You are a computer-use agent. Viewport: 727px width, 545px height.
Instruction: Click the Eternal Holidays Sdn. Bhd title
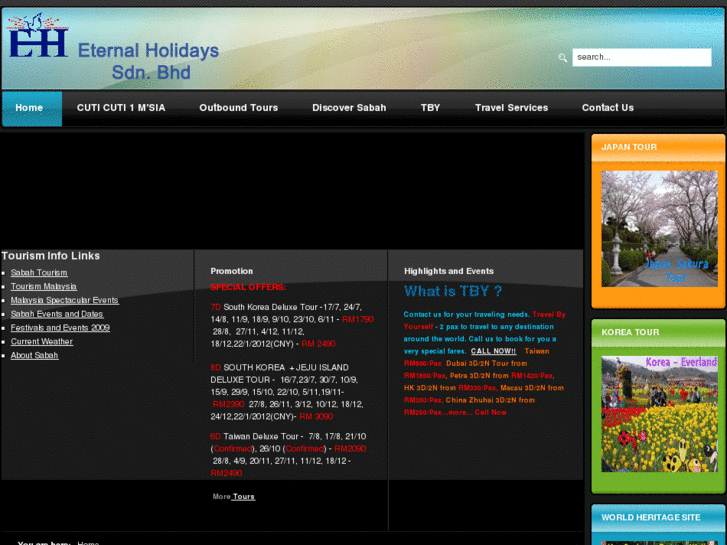coord(148,61)
